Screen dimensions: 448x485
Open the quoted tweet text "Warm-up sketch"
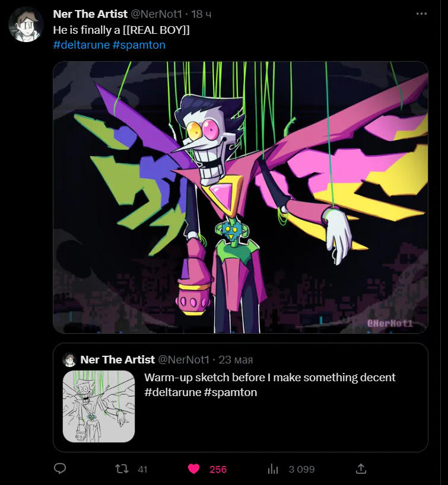(269, 378)
